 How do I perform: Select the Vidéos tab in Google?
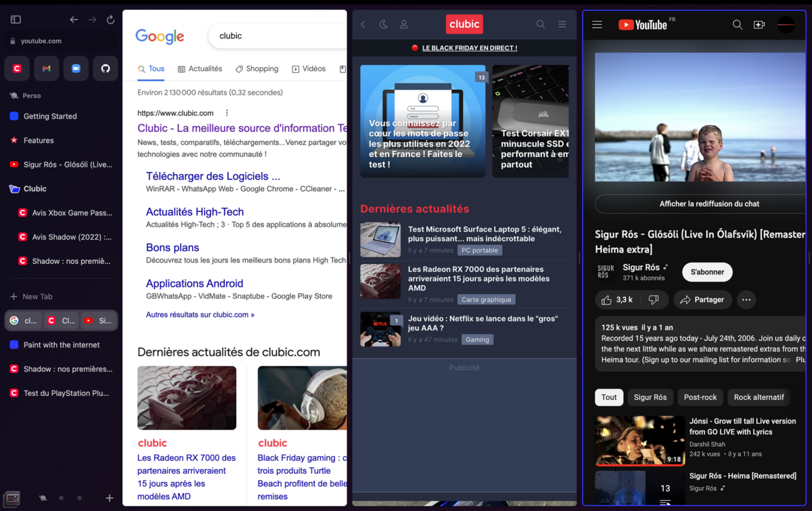click(x=309, y=69)
